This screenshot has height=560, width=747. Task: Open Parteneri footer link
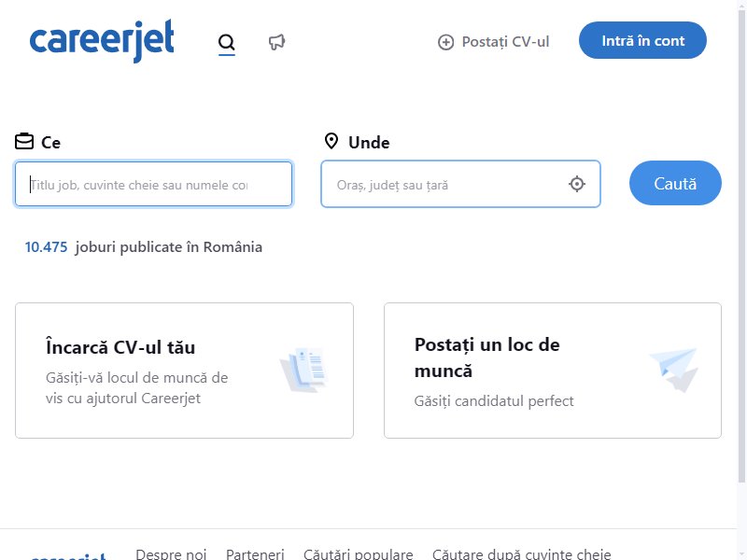[x=255, y=553]
